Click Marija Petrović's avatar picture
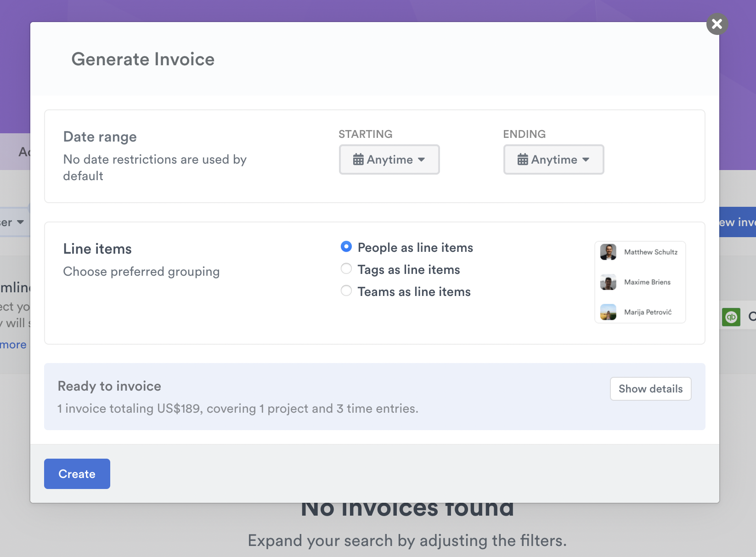This screenshot has height=557, width=756. point(608,312)
